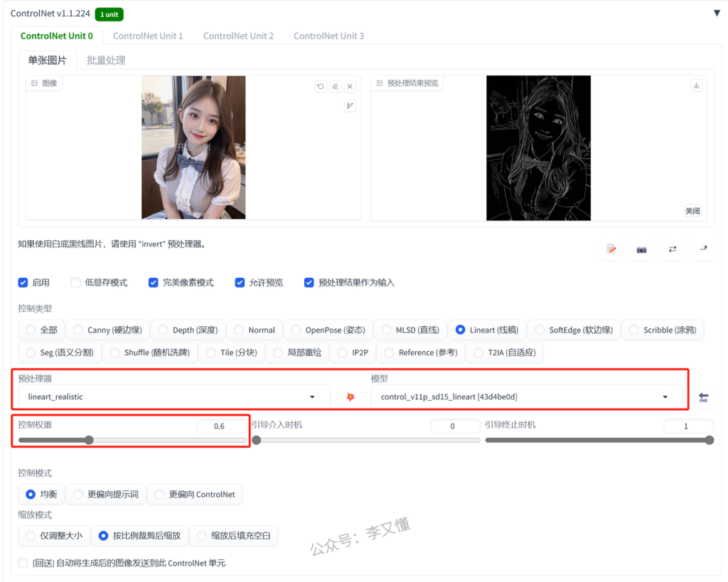
Task: Click the explosion icon to run preprocessor
Action: 350,397
